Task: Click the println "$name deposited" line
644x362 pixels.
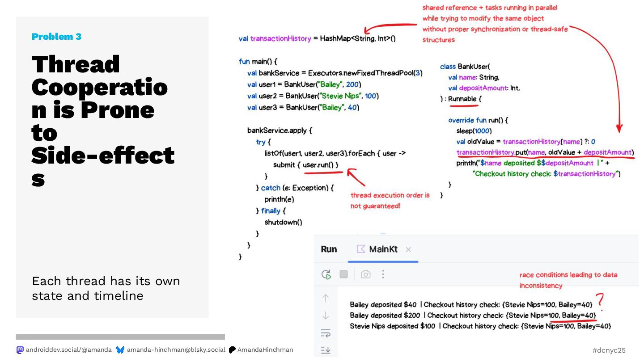Action: click(533, 163)
